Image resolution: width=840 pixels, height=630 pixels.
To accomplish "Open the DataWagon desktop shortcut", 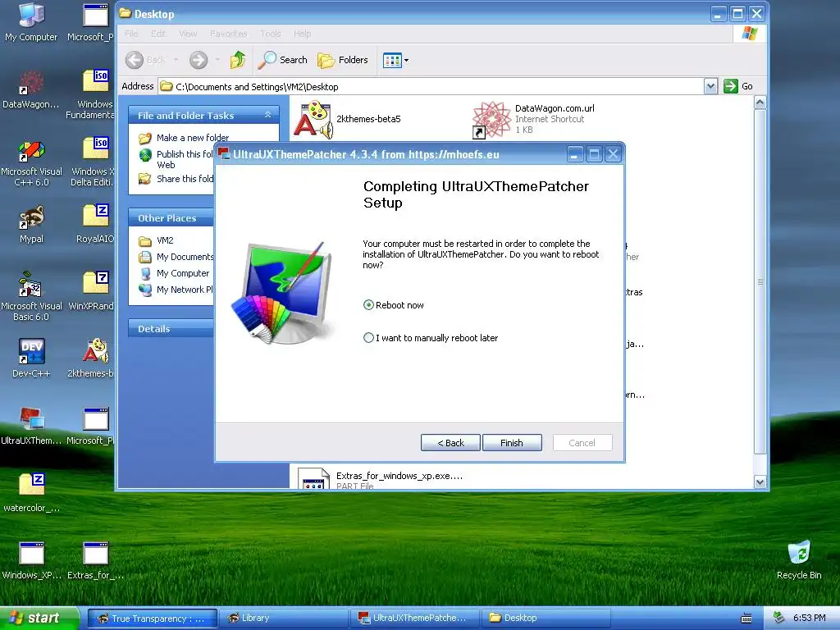I will pyautogui.click(x=31, y=89).
